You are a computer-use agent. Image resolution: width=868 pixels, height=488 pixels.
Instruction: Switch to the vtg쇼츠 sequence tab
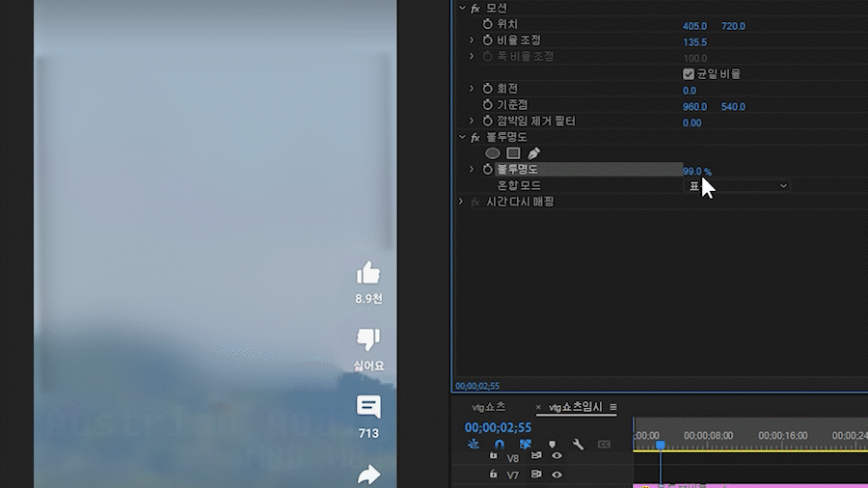click(488, 407)
